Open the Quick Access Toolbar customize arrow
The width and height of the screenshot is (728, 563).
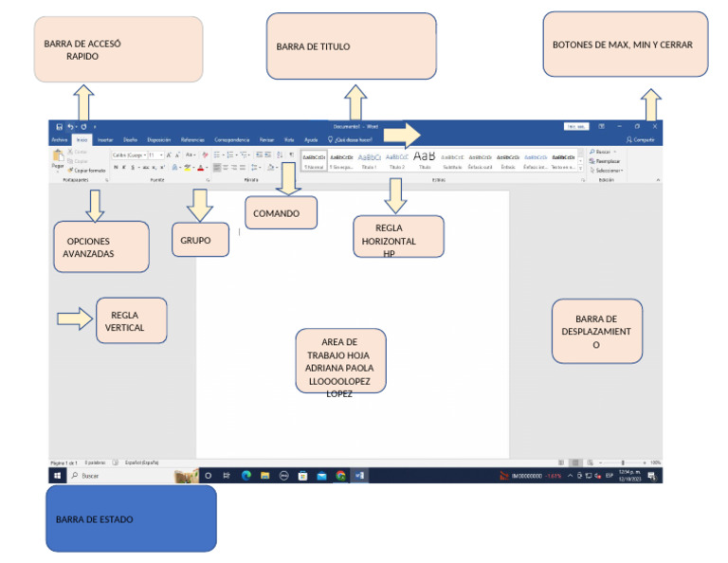pos(95,127)
